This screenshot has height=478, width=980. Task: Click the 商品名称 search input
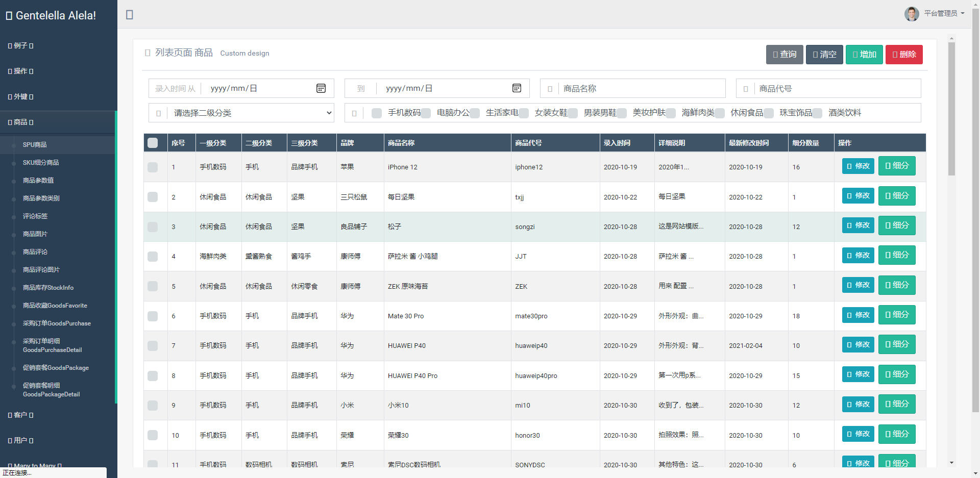pos(642,88)
